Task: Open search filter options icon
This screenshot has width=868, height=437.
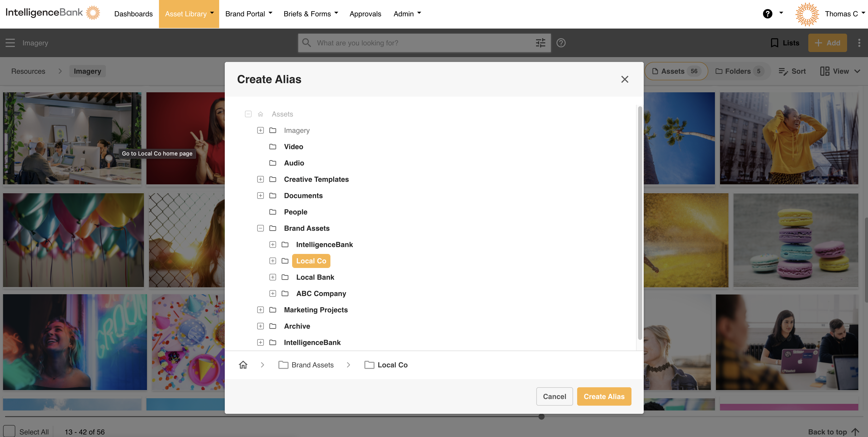Action: click(540, 43)
